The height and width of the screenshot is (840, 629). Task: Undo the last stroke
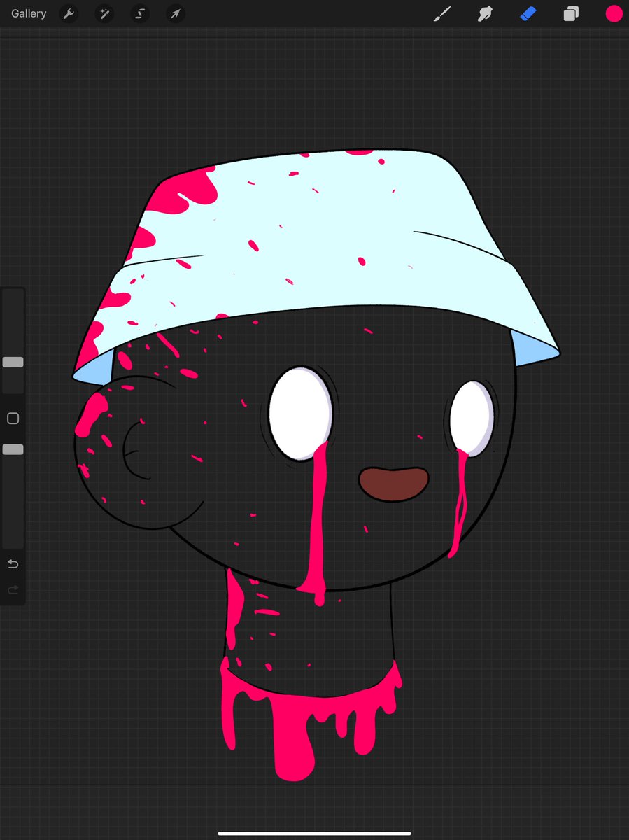[13, 563]
